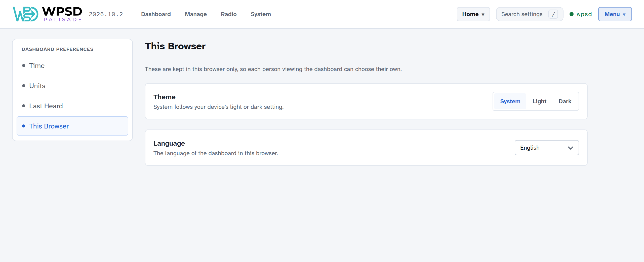Open the System nav menu
This screenshot has height=262, width=644.
(x=261, y=14)
